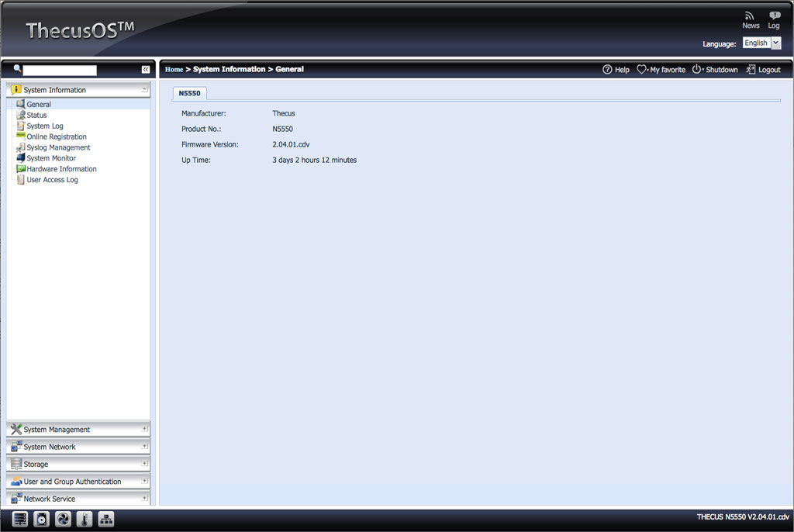Go to the Home breadcrumb link

point(174,70)
